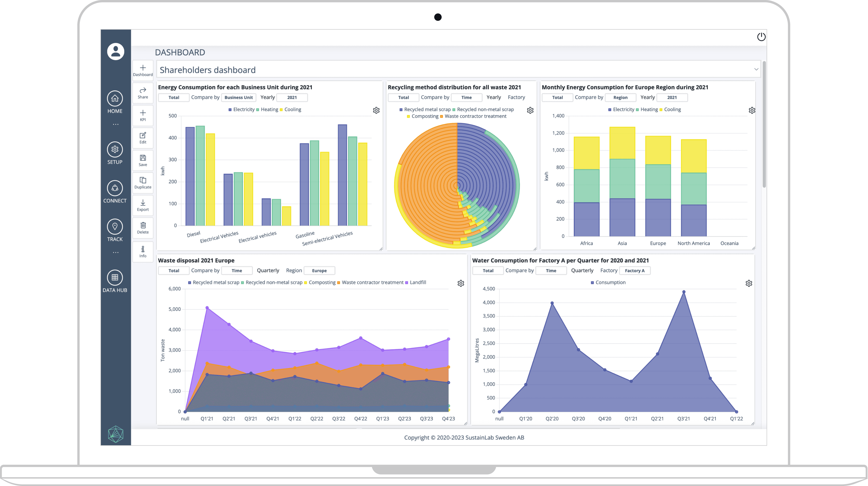This screenshot has width=868, height=486.
Task: Expand the Shareholders dashboard selector
Action: tap(756, 69)
